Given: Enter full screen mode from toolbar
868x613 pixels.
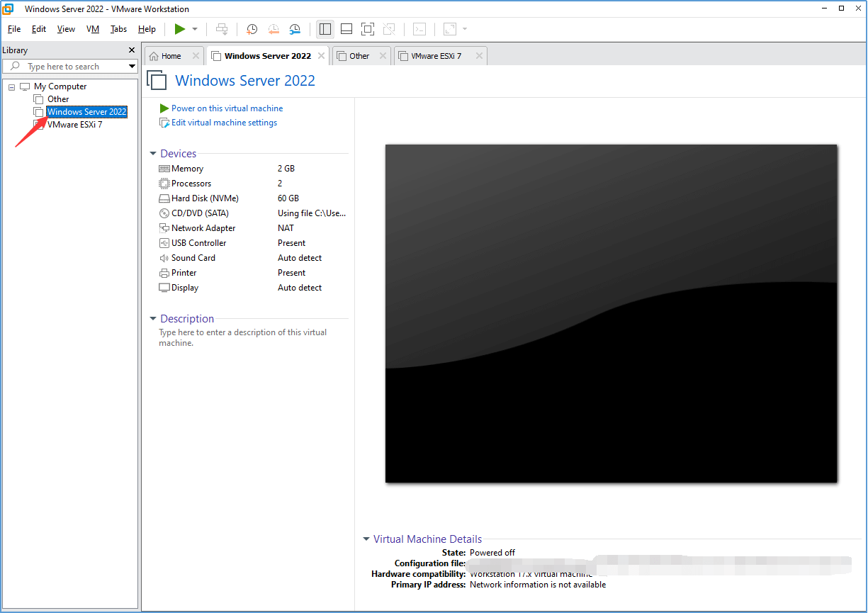Looking at the screenshot, I should click(367, 29).
